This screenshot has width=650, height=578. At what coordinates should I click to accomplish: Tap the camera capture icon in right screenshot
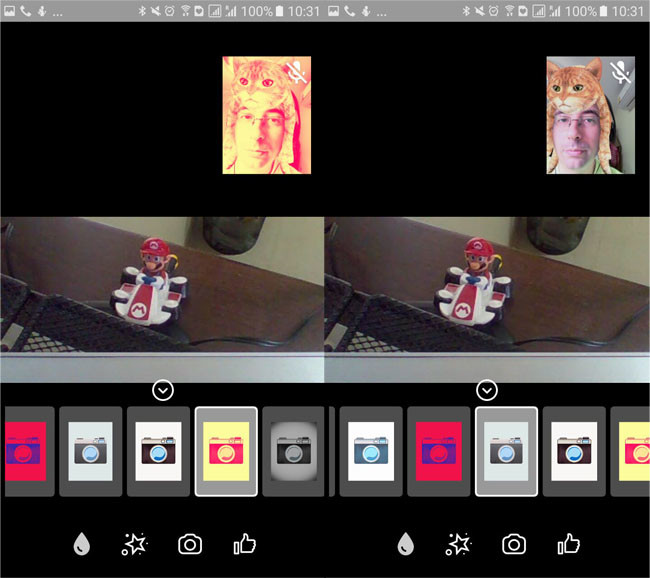(514, 544)
